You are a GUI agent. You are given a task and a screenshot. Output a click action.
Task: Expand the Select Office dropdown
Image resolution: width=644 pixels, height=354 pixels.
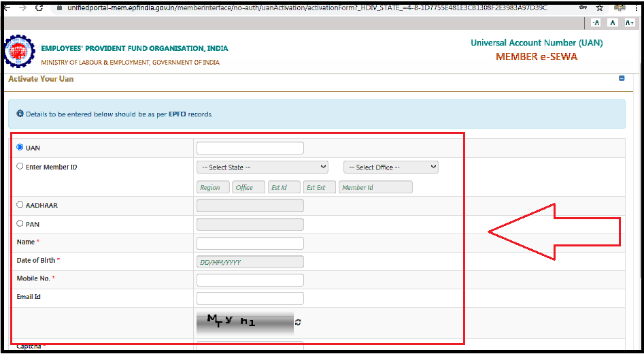click(390, 167)
